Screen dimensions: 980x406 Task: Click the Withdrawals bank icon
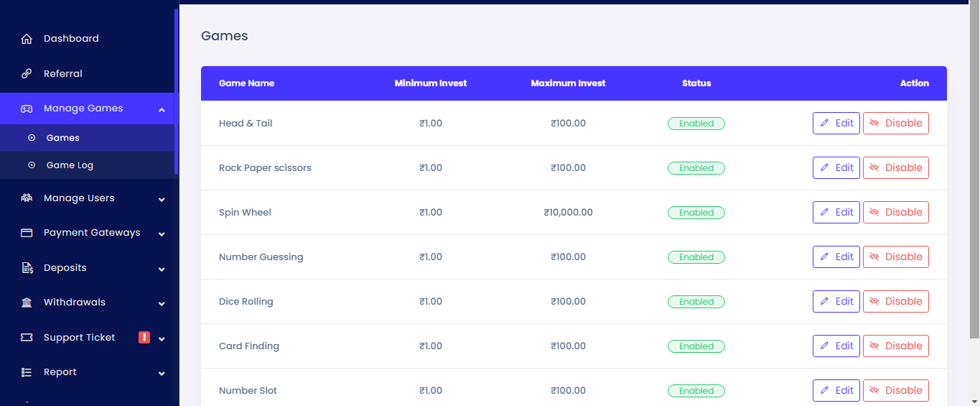tap(27, 303)
